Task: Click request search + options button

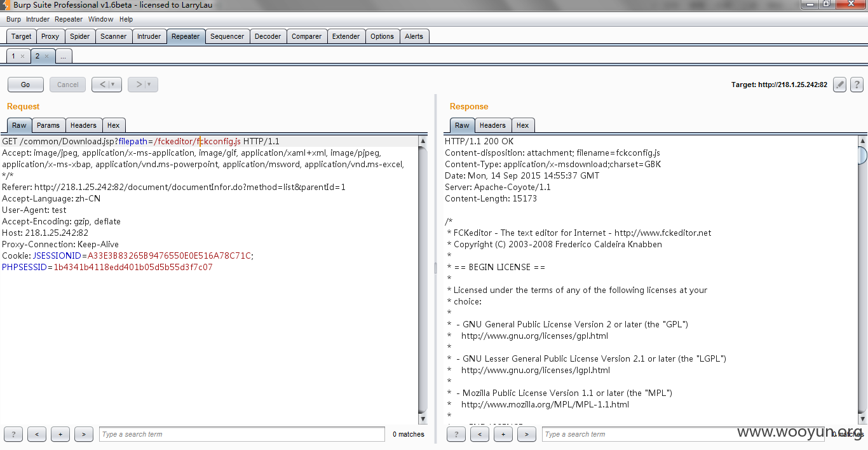Action: tap(60, 434)
